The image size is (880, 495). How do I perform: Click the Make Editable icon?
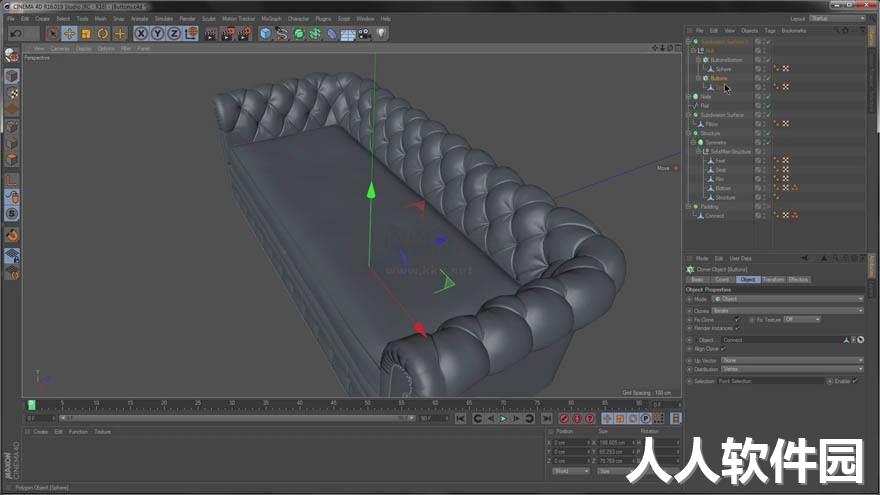[x=12, y=55]
